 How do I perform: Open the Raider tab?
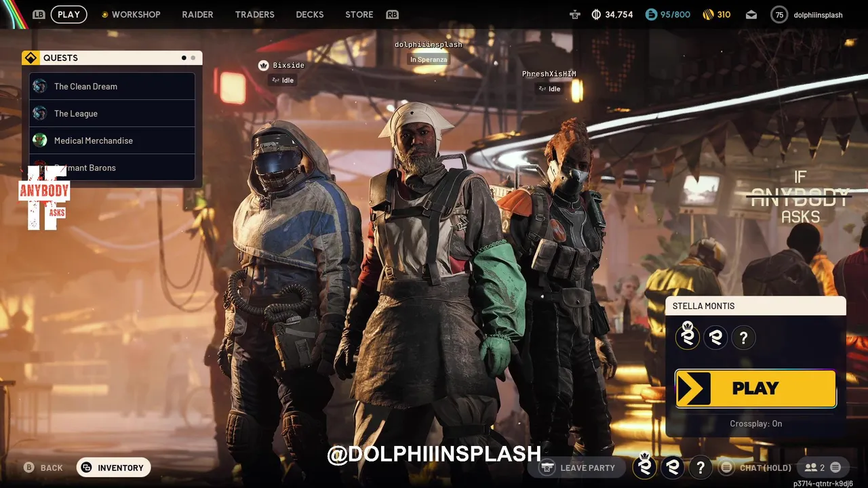coord(197,14)
